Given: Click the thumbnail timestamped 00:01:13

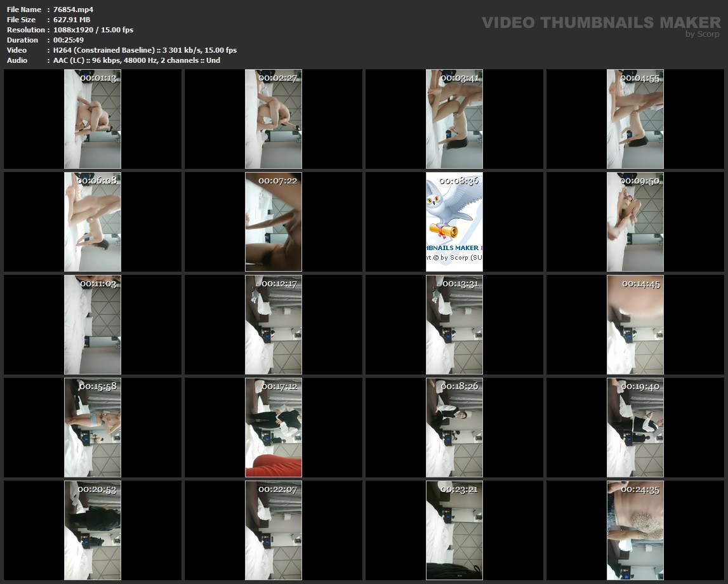Looking at the screenshot, I should (93, 119).
